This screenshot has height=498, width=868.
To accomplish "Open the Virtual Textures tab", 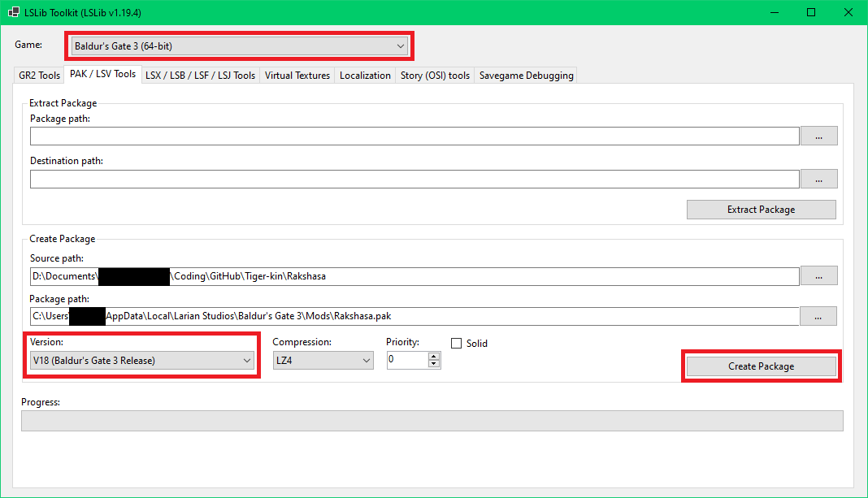I will [x=297, y=76].
